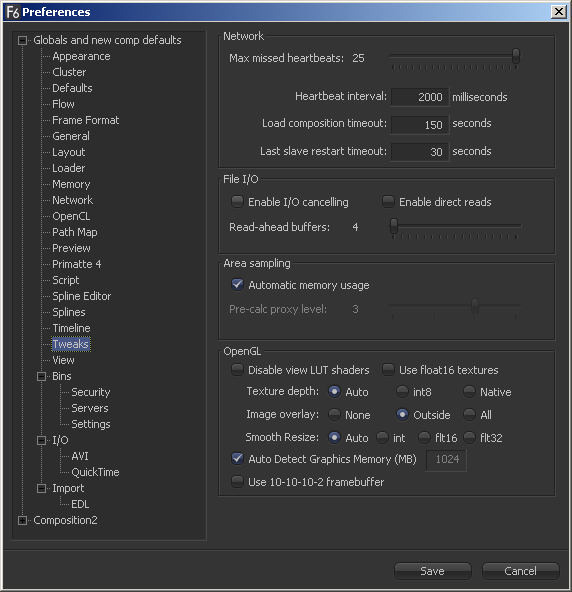Save the preferences
Image resolution: width=572 pixels, height=592 pixels.
pyautogui.click(x=433, y=571)
